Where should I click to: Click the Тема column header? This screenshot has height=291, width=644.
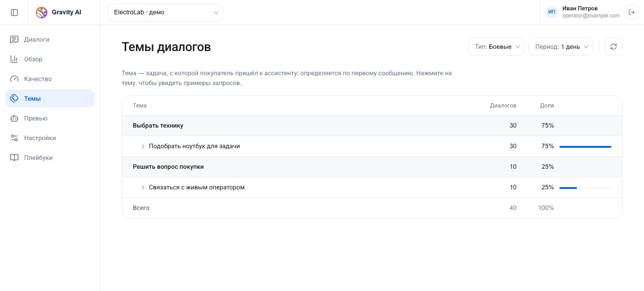(x=140, y=106)
